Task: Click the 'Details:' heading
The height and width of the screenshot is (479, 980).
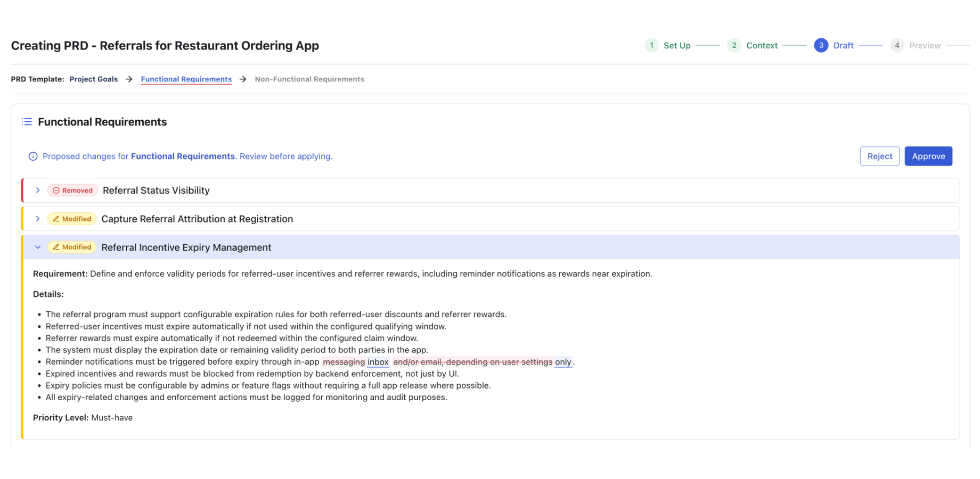Action: pyautogui.click(x=48, y=294)
